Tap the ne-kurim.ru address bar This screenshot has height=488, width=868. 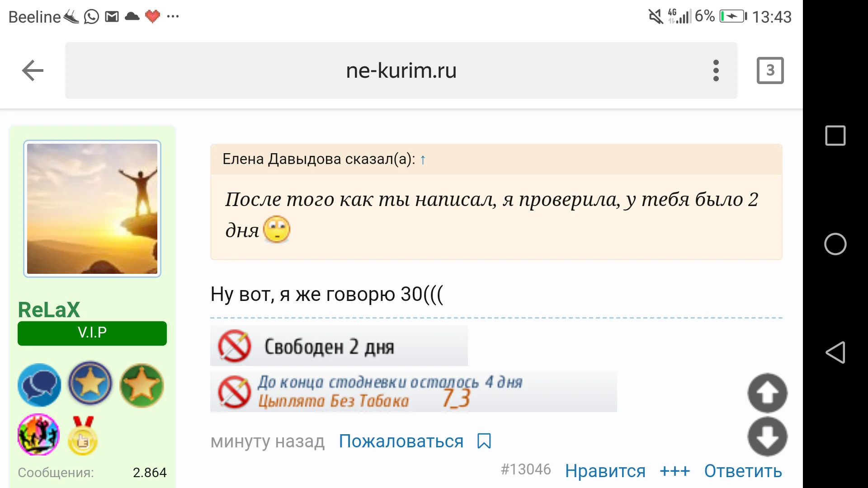pyautogui.click(x=401, y=70)
